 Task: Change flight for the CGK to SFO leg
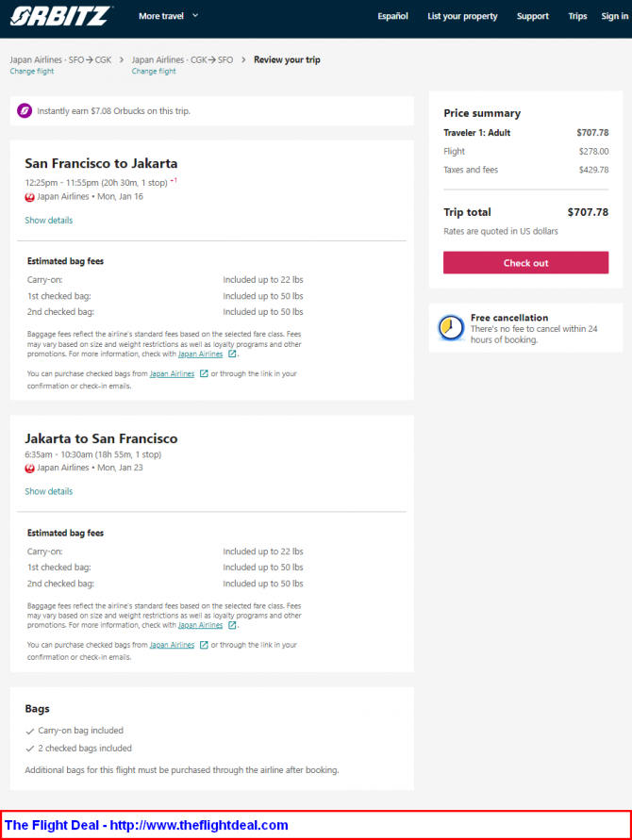pos(154,72)
